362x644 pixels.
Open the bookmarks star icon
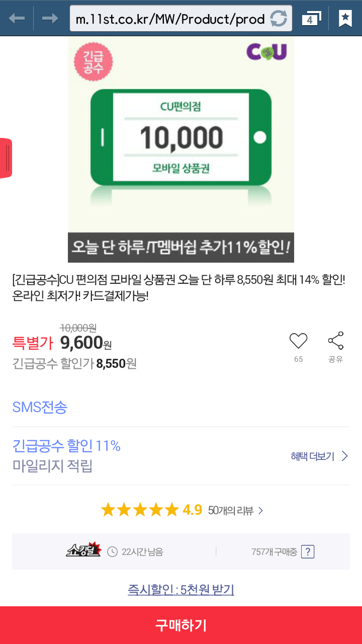pos(345,19)
